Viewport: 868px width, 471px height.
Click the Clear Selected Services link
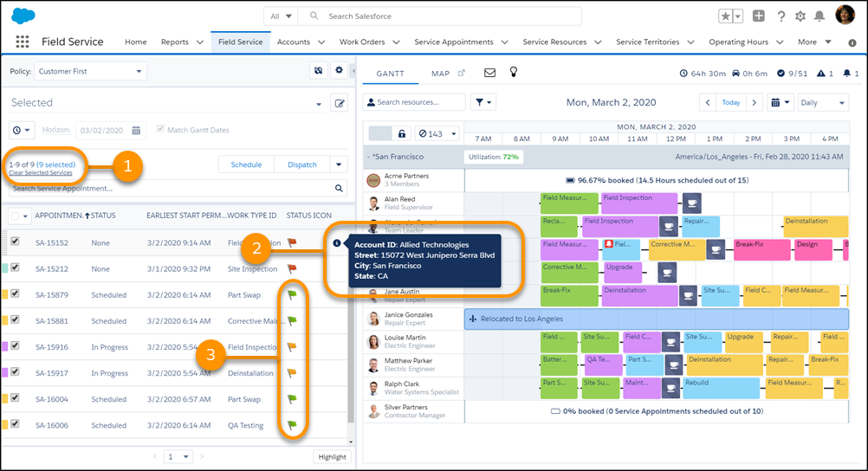40,173
